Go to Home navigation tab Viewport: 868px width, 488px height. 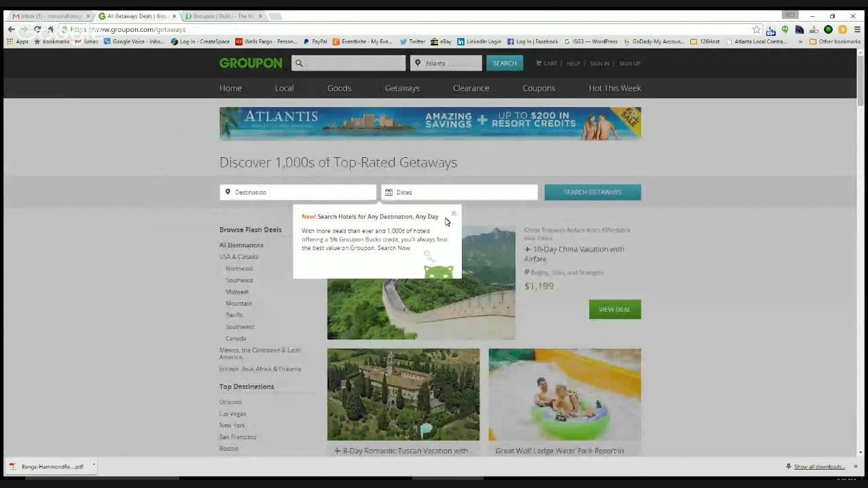click(231, 88)
